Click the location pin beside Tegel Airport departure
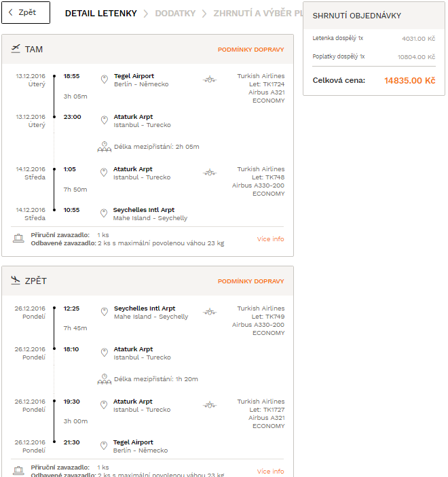448x477 pixels. tap(105, 79)
